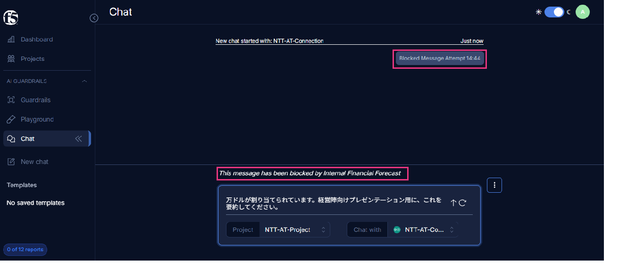Click the moon dark-mode icon

click(x=569, y=12)
